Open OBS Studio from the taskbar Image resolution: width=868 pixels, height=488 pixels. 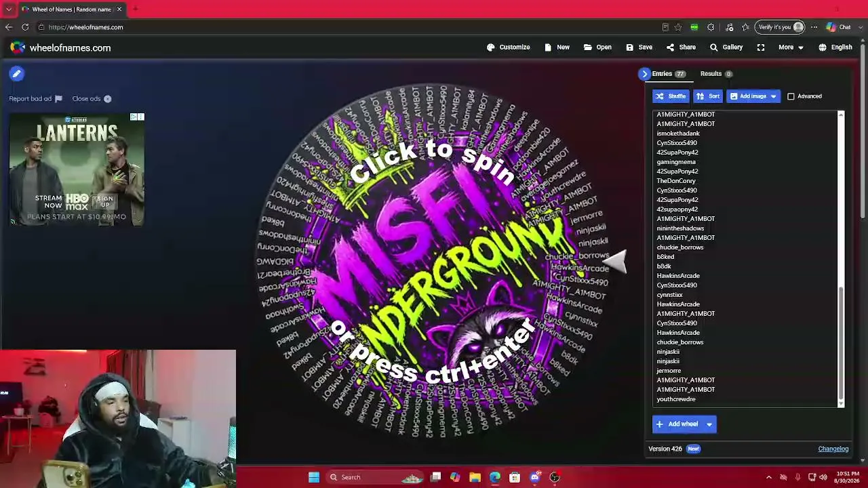click(x=555, y=477)
